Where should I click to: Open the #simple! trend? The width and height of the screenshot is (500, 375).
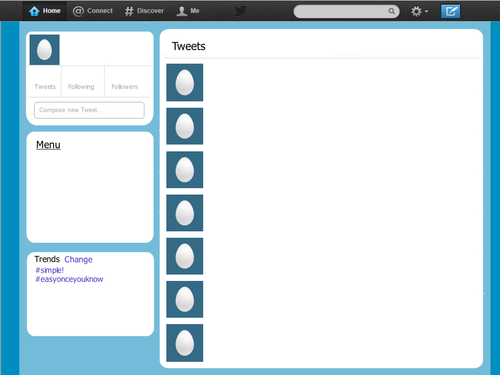tap(50, 270)
